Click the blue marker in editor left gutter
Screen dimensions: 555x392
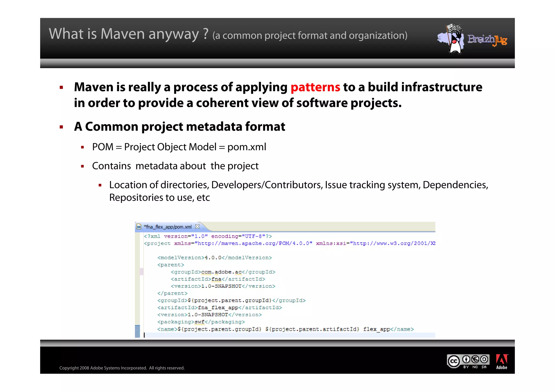tap(137, 331)
